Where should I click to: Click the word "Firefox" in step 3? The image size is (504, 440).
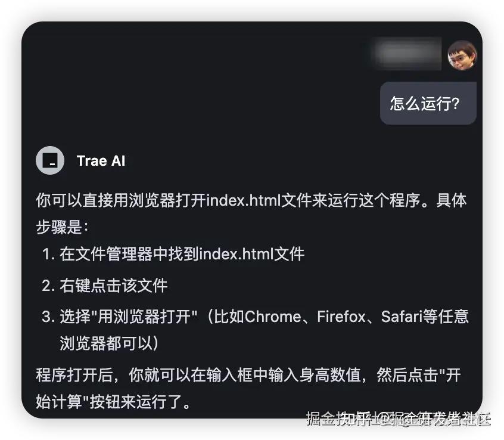[x=341, y=317]
